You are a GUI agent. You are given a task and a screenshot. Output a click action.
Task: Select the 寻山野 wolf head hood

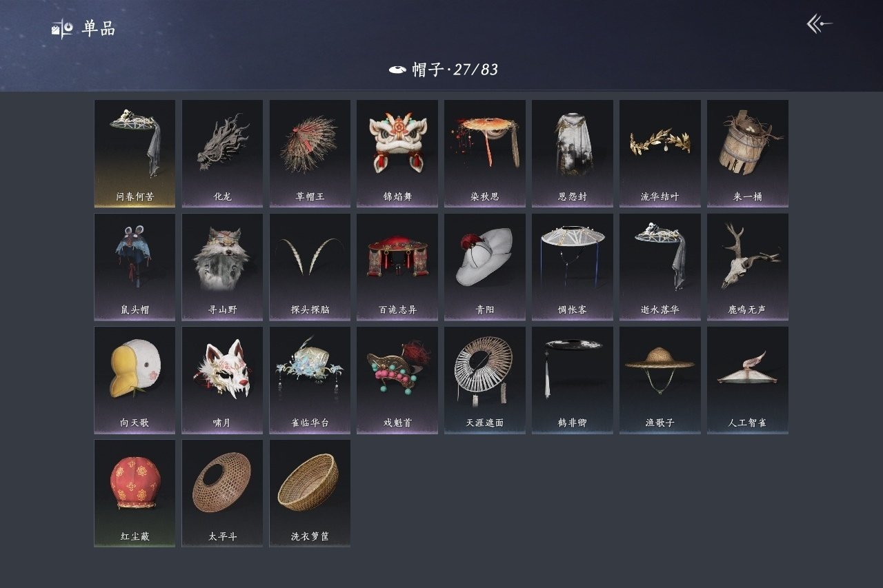pyautogui.click(x=222, y=267)
